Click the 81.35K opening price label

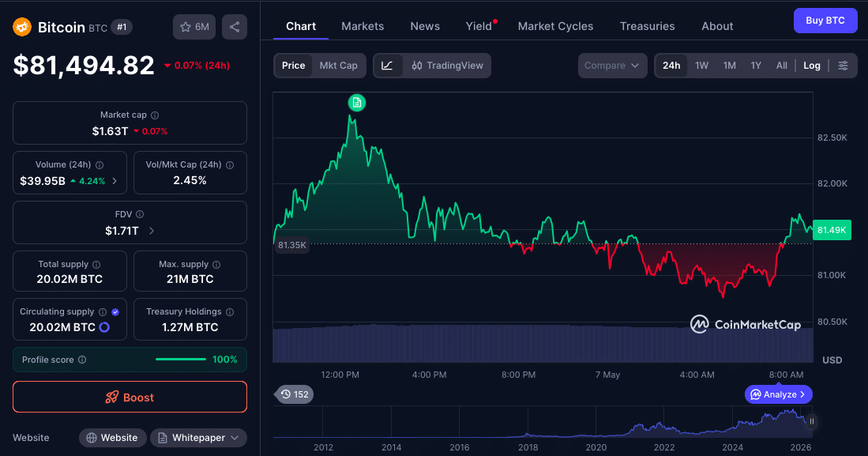coord(291,245)
